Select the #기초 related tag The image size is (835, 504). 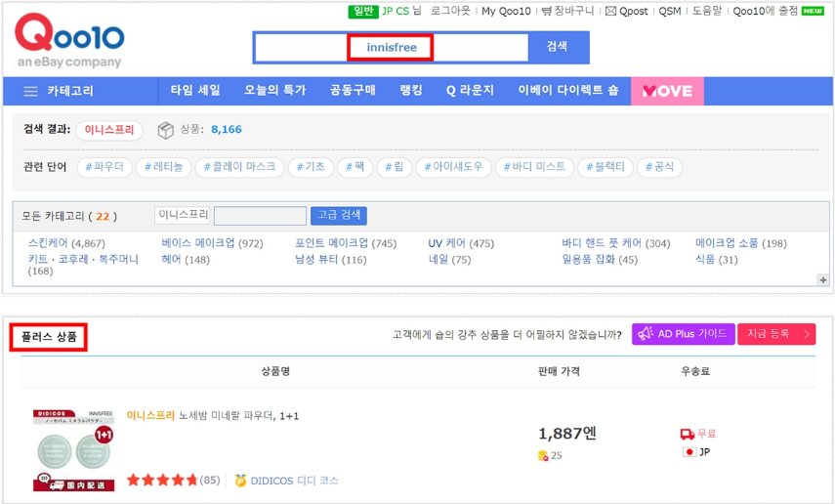[x=311, y=167]
